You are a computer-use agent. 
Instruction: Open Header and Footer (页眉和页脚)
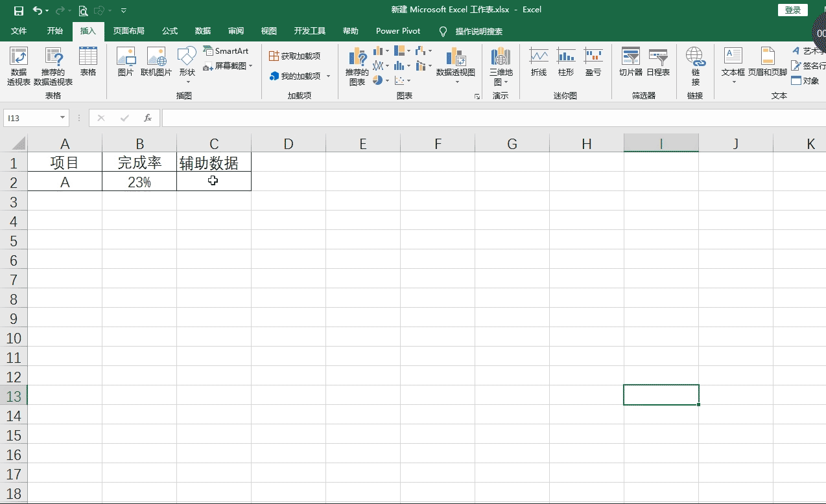coord(768,62)
